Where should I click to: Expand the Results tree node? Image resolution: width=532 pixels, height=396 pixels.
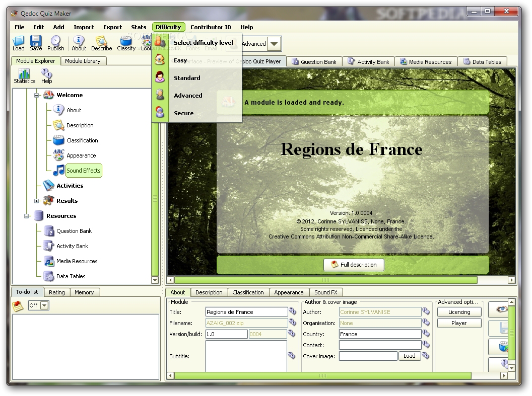click(36, 201)
